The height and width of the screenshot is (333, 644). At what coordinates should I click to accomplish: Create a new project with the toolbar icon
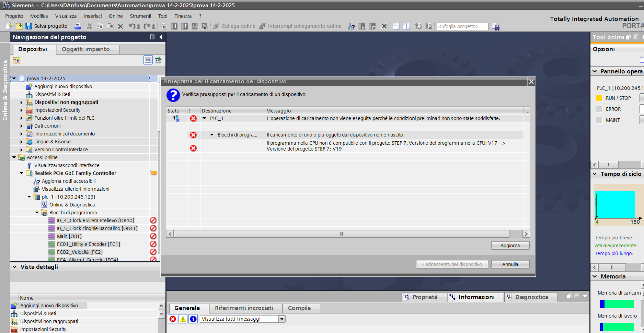coord(9,26)
